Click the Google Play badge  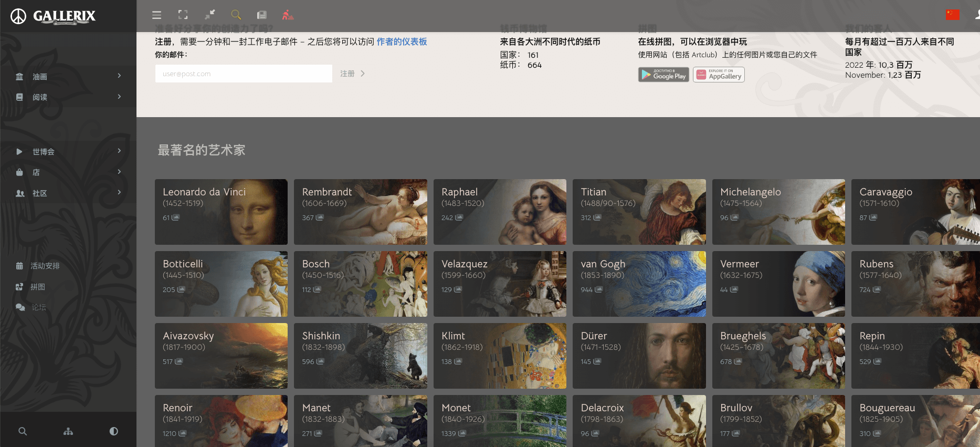coord(663,75)
